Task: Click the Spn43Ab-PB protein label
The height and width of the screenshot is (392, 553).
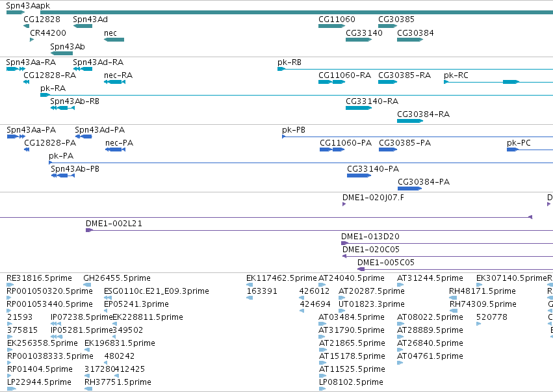Action: tap(75, 170)
